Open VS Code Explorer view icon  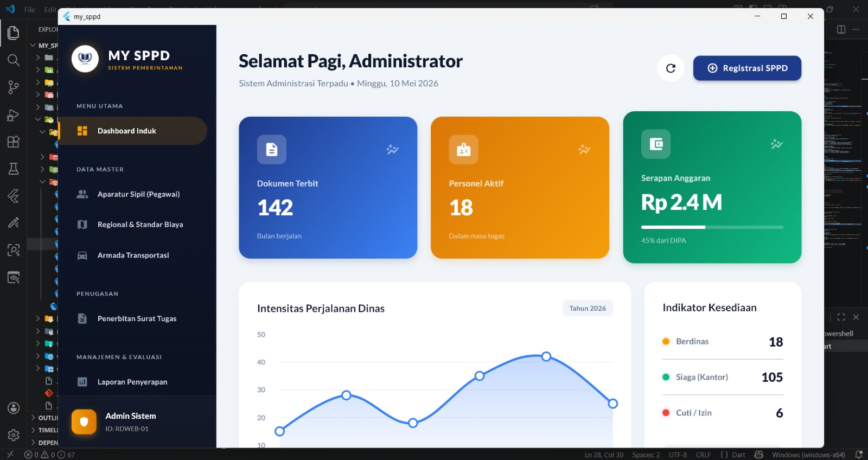(x=13, y=33)
